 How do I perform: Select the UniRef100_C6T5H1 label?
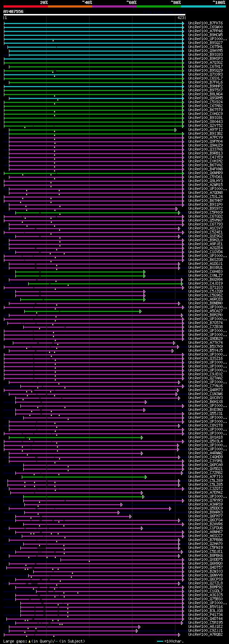click(205, 47)
